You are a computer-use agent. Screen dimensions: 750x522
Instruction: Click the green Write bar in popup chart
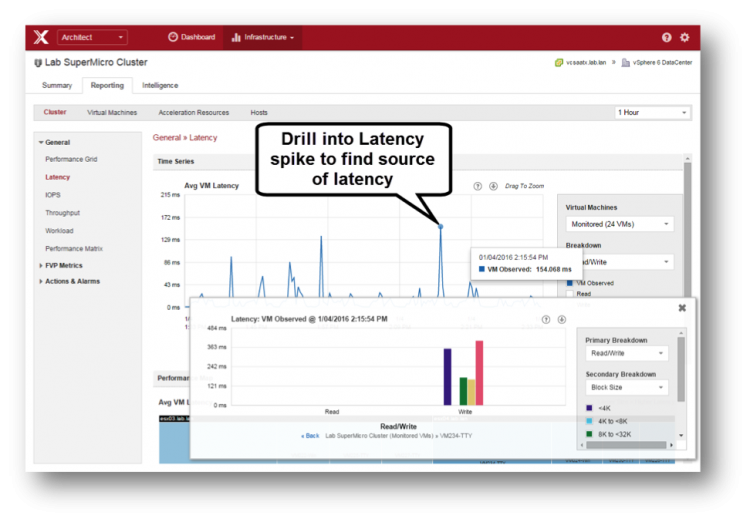[463, 391]
